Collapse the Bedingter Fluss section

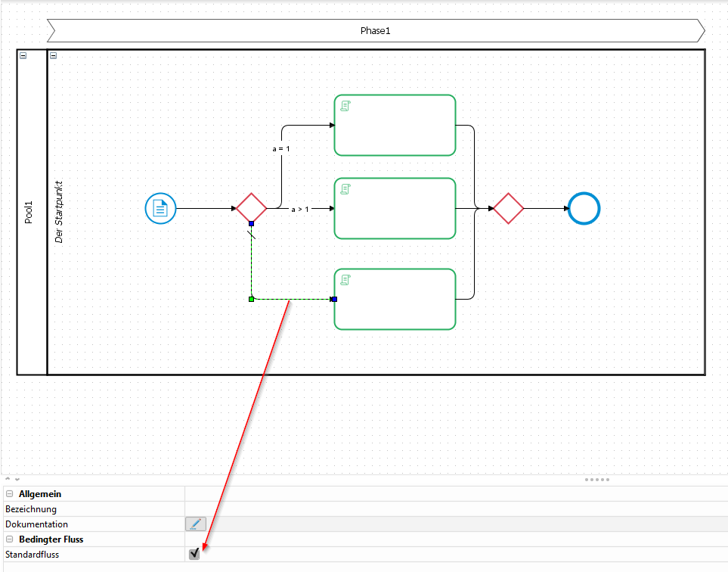10,539
